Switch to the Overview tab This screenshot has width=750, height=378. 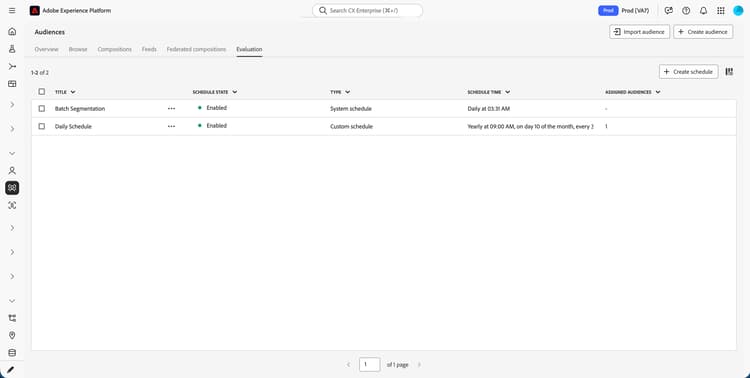coord(46,49)
